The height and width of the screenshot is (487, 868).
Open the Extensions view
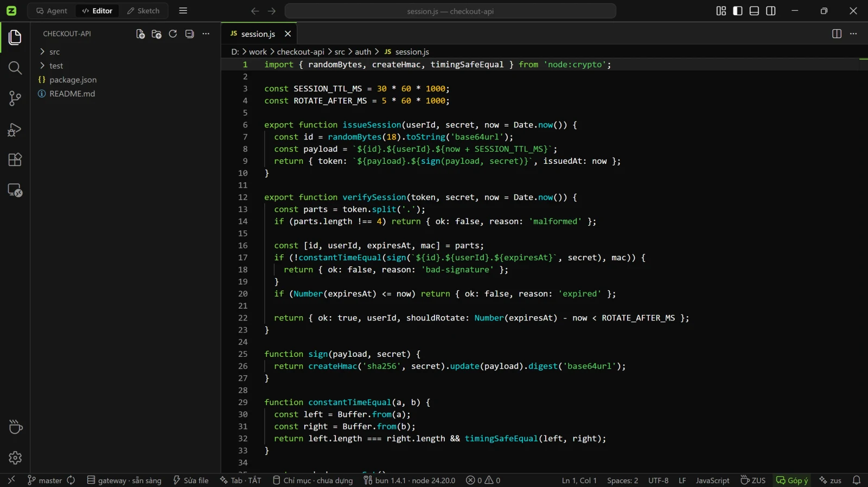click(15, 159)
